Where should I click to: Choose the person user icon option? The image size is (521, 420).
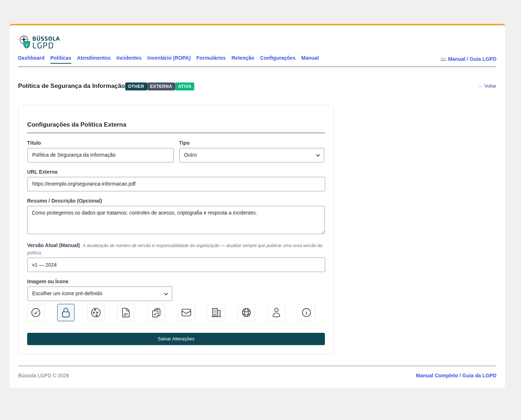click(x=276, y=313)
